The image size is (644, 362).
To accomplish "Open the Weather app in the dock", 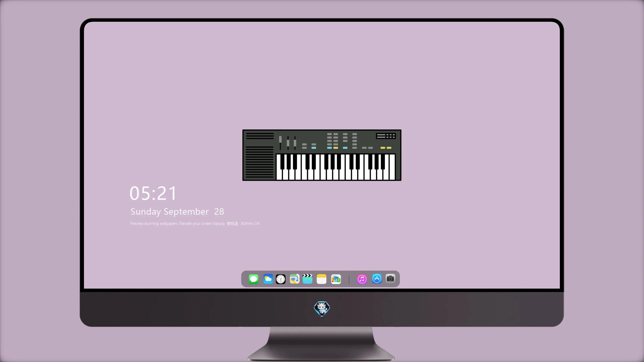I will point(268,279).
